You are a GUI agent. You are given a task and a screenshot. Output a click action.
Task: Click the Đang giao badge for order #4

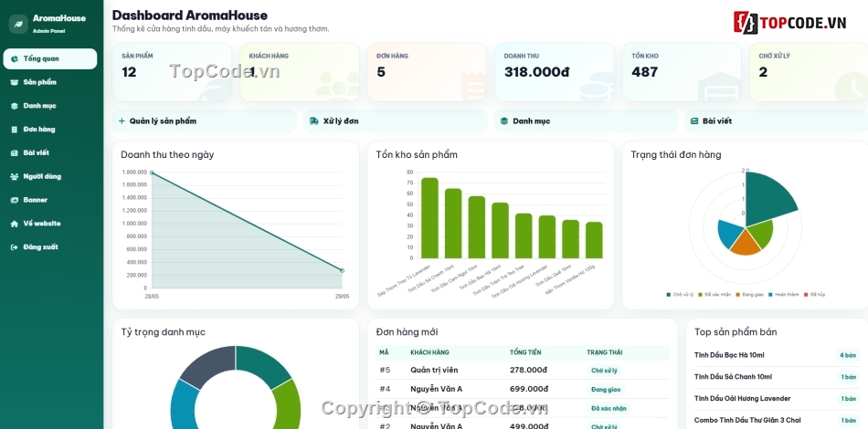606,390
